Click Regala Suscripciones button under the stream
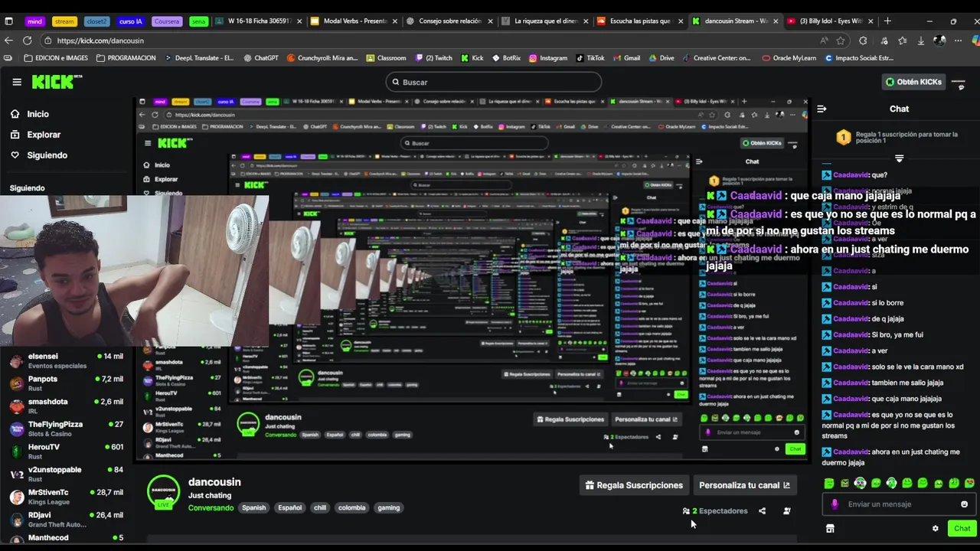This screenshot has width=980, height=551. [633, 485]
